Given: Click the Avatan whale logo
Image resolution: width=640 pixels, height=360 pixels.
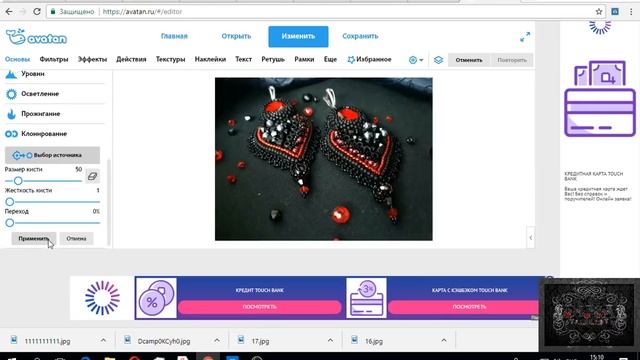Looking at the screenshot, I should 36,37.
